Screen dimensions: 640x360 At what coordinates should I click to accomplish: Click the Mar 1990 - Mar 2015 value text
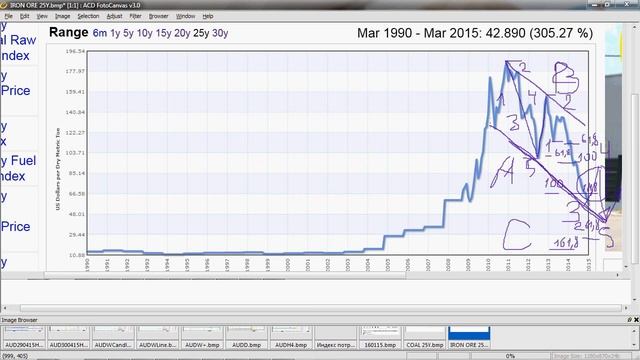tap(475, 33)
